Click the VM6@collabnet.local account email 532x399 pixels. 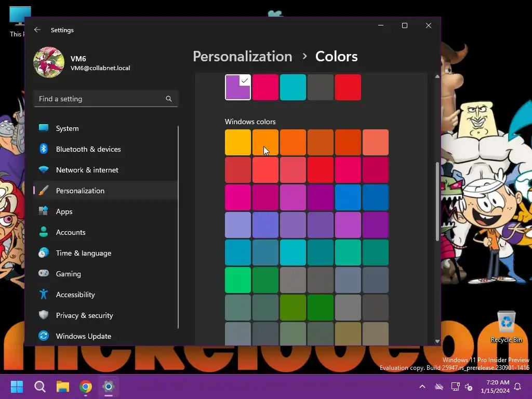[x=100, y=68]
